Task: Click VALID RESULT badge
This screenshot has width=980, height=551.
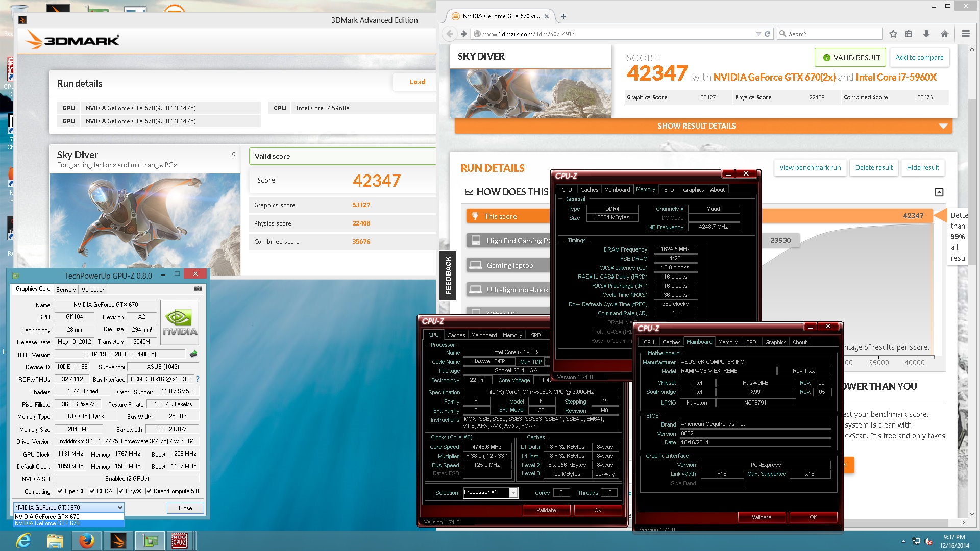Action: (x=851, y=58)
